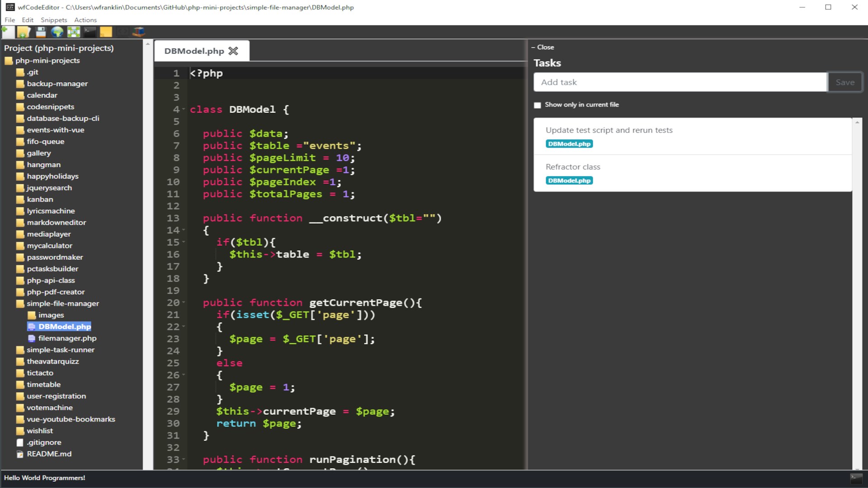Viewport: 868px width, 488px height.
Task: Open the terminal console toolbar icon
Action: [x=90, y=32]
